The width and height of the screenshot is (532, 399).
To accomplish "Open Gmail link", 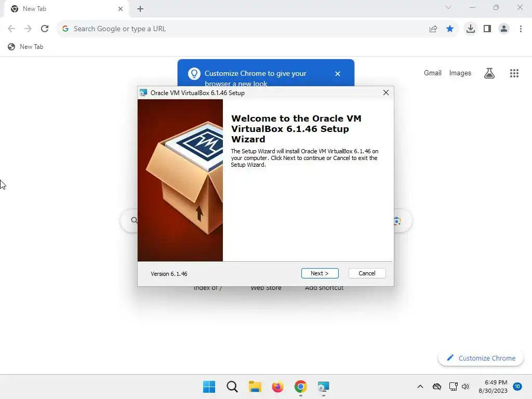I will [x=433, y=73].
